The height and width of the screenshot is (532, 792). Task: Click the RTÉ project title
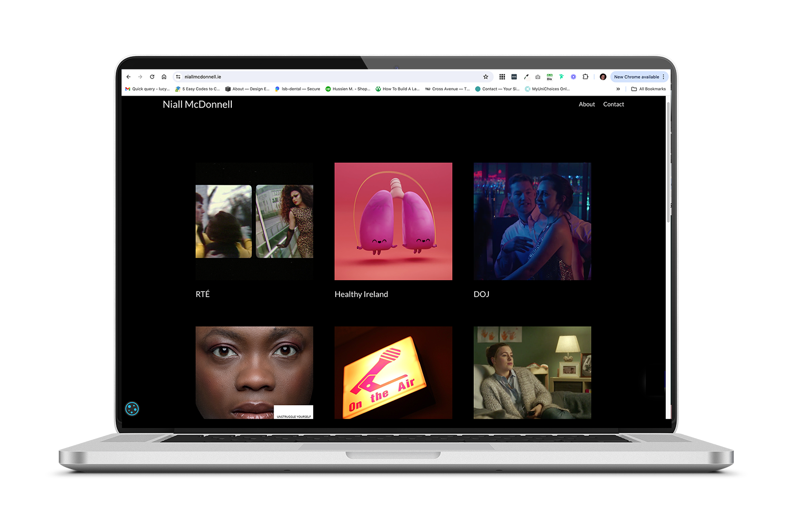point(203,294)
